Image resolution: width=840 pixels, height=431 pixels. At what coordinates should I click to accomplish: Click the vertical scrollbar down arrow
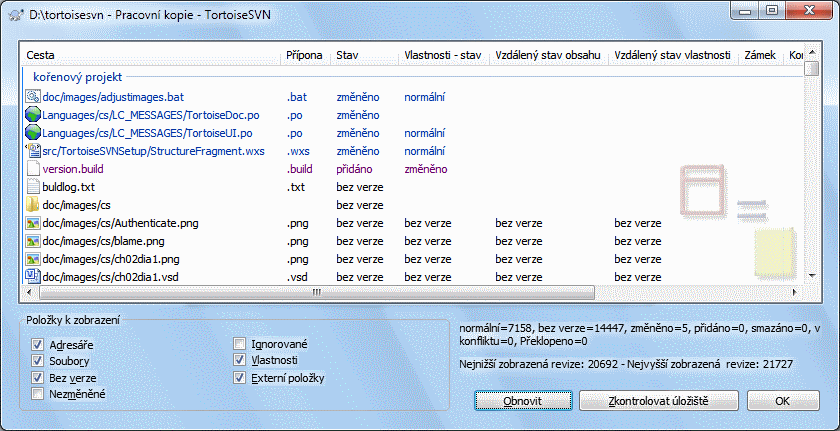[813, 275]
